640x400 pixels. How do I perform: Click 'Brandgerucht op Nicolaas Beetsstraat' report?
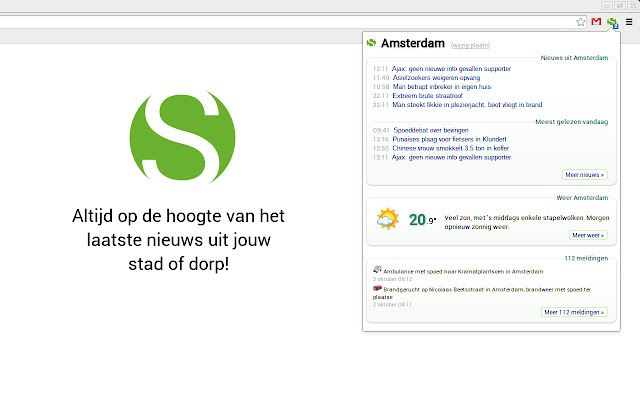click(x=482, y=293)
